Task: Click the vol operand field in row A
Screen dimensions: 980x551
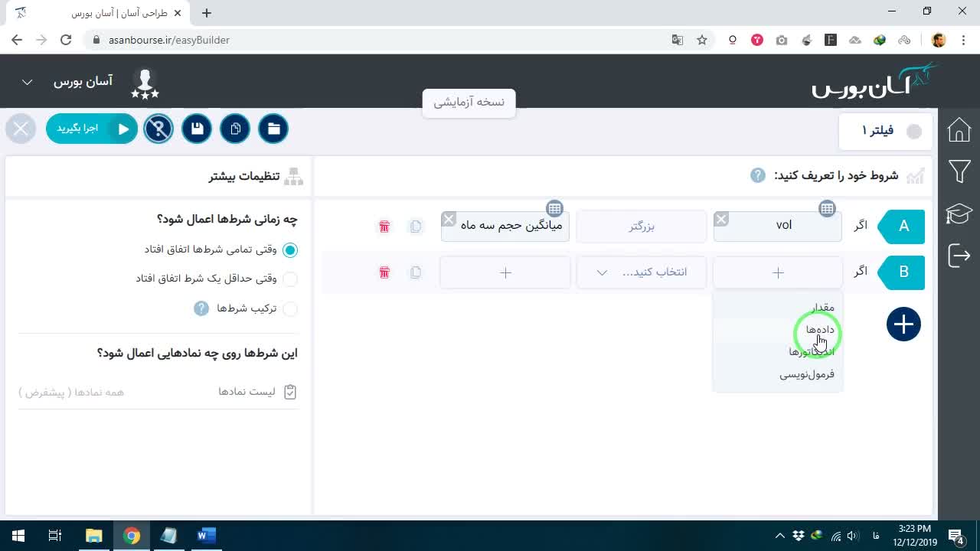Action: click(778, 227)
